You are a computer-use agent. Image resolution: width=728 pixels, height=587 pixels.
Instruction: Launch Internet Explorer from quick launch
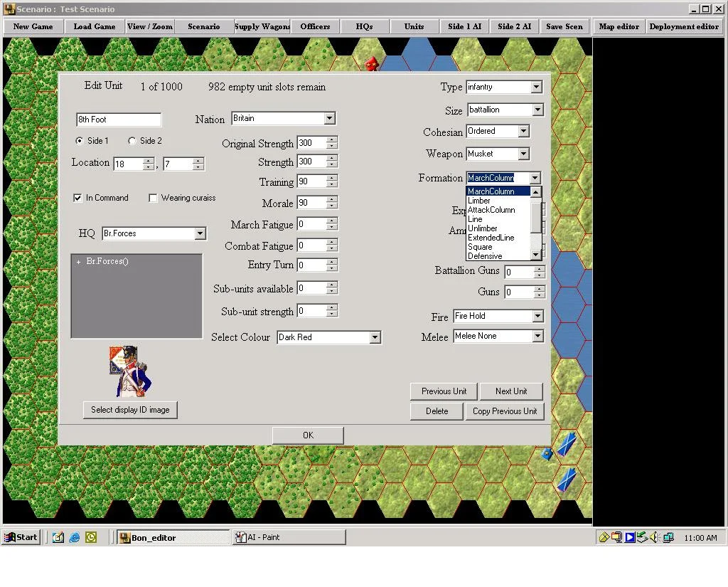pos(74,538)
